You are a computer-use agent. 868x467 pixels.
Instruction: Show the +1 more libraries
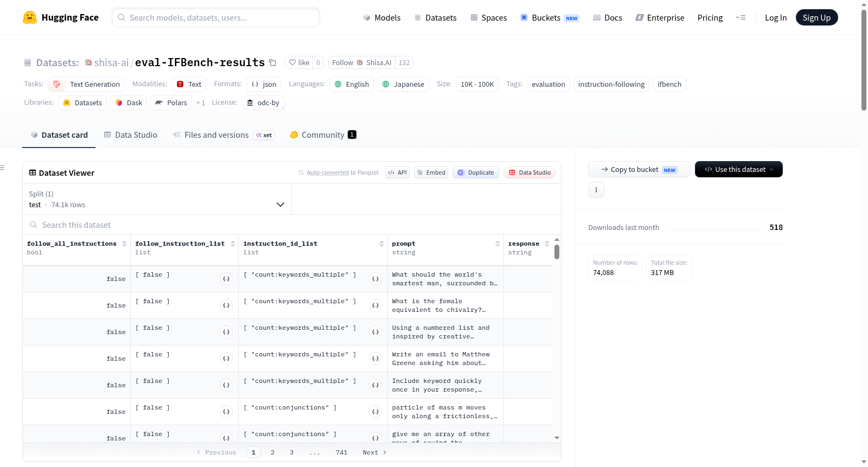[x=201, y=103]
